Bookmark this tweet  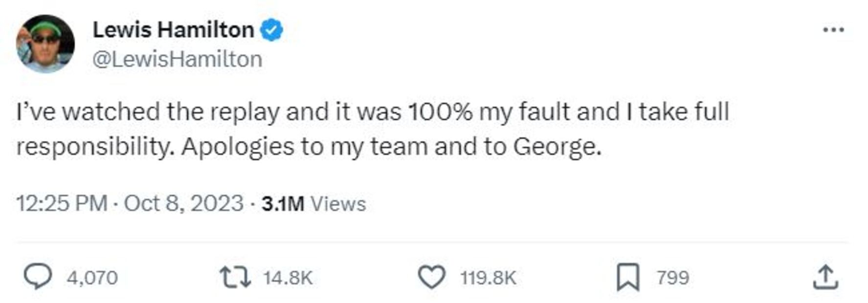pyautogui.click(x=628, y=277)
